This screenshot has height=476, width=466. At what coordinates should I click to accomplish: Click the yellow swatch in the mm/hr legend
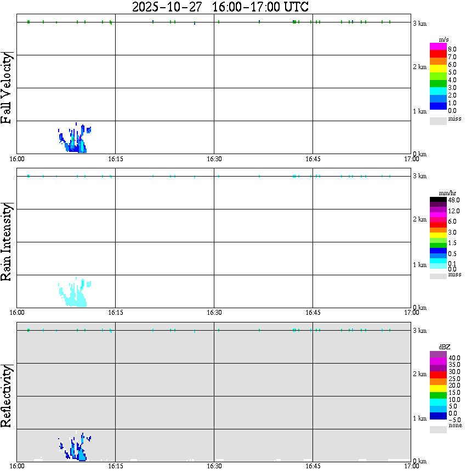(438, 235)
